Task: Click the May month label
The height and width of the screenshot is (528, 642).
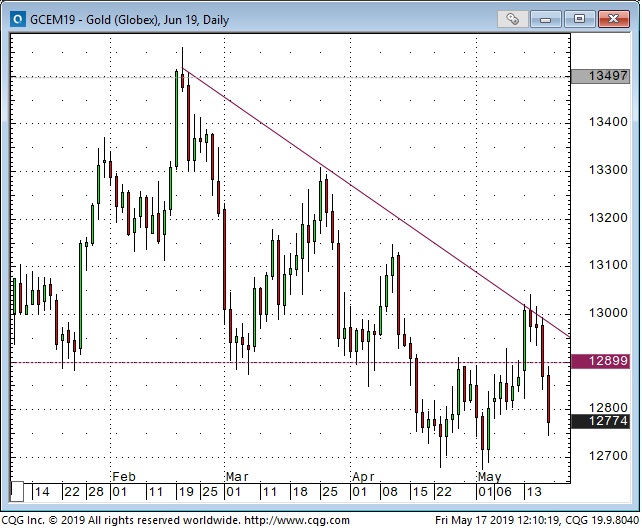Action: (490, 477)
